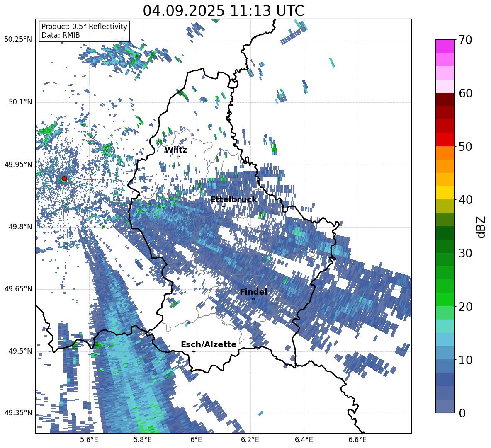Click the colorbar label 20
The height and width of the screenshot is (448, 491).
click(465, 306)
